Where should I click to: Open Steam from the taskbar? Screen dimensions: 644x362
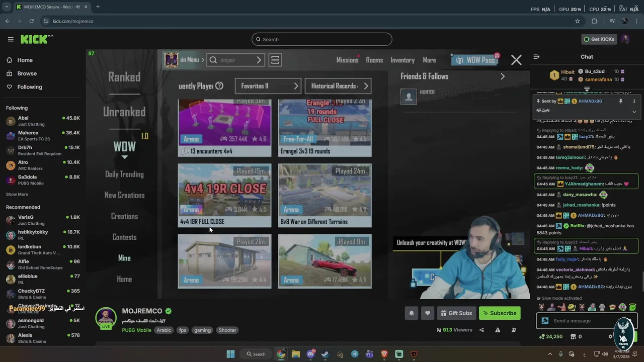tap(325, 354)
